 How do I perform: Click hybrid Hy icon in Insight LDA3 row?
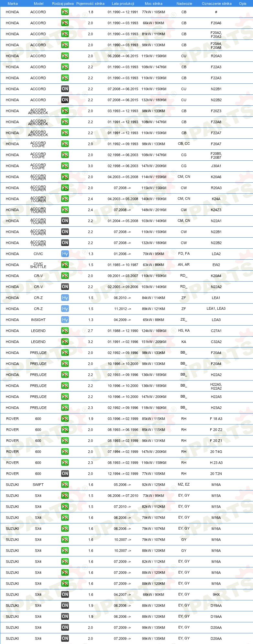pyautogui.click(x=65, y=320)
